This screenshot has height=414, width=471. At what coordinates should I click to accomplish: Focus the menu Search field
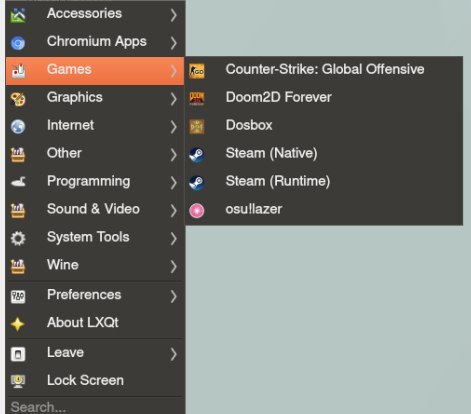click(x=95, y=406)
